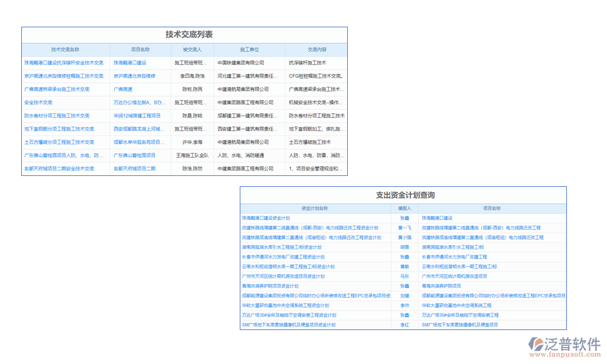Open 安全技术交底 record link
Viewport: 607px width, 364px height.
[x=38, y=103]
